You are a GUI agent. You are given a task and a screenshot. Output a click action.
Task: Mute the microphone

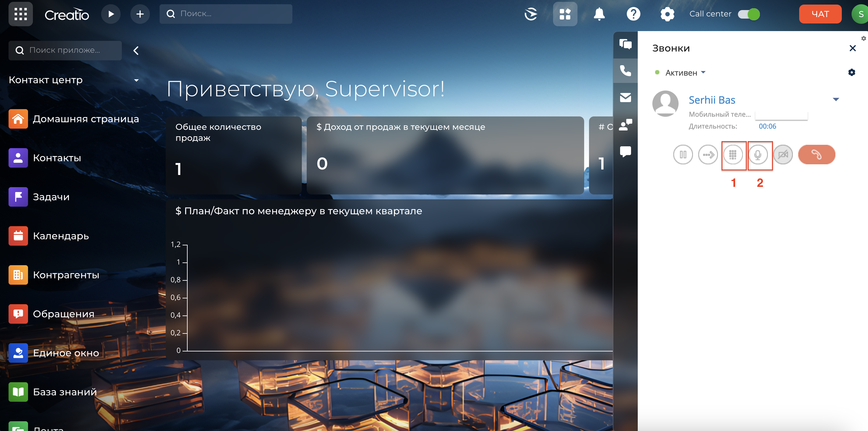(x=758, y=155)
